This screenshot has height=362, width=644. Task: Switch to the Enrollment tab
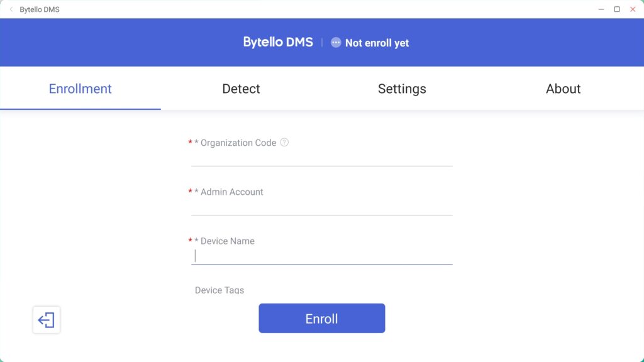tap(80, 89)
